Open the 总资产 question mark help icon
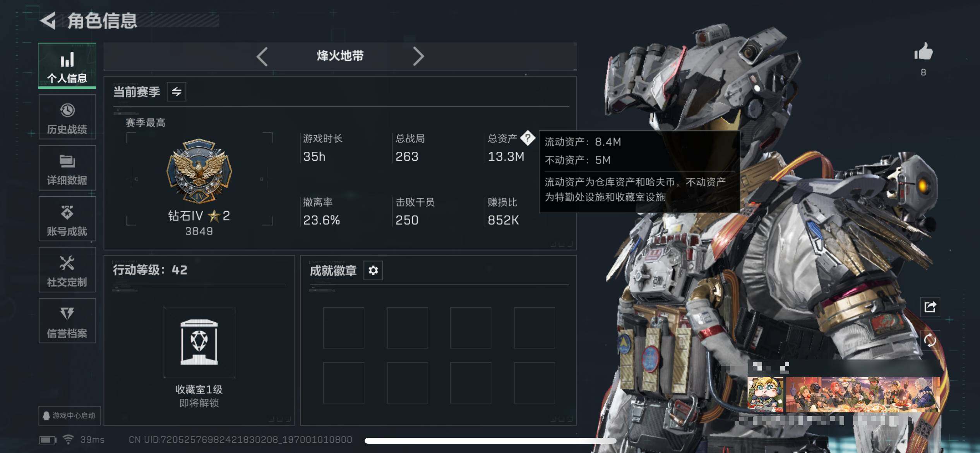 coord(528,138)
